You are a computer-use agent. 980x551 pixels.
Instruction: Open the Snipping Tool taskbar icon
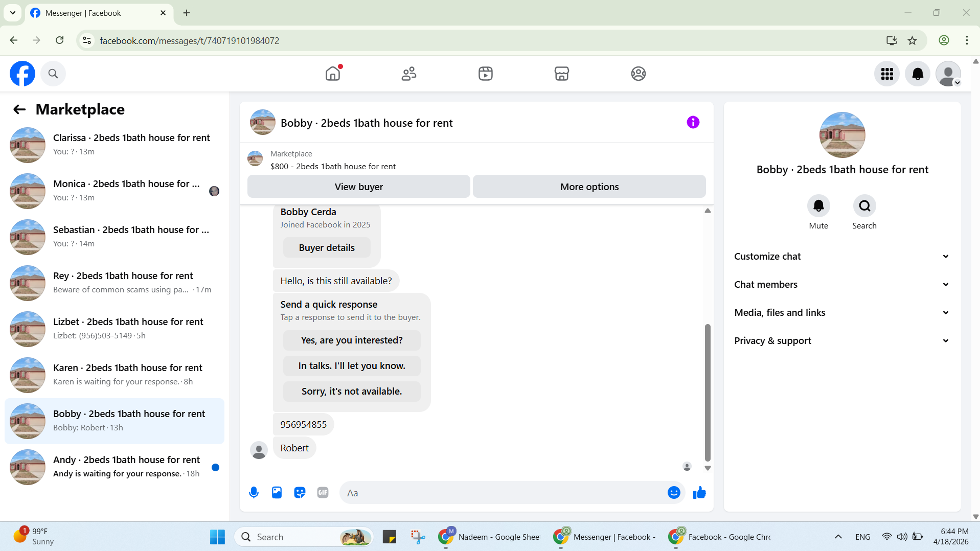[418, 537]
